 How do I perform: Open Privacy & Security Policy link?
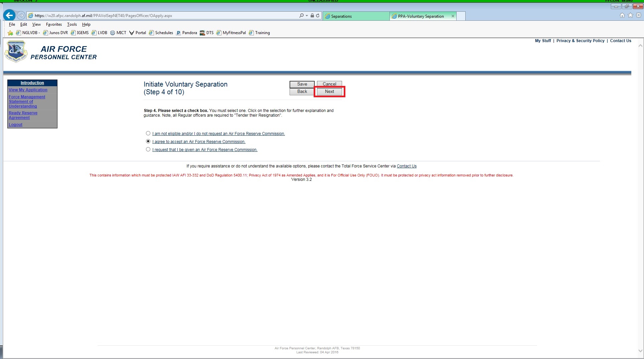tap(580, 41)
